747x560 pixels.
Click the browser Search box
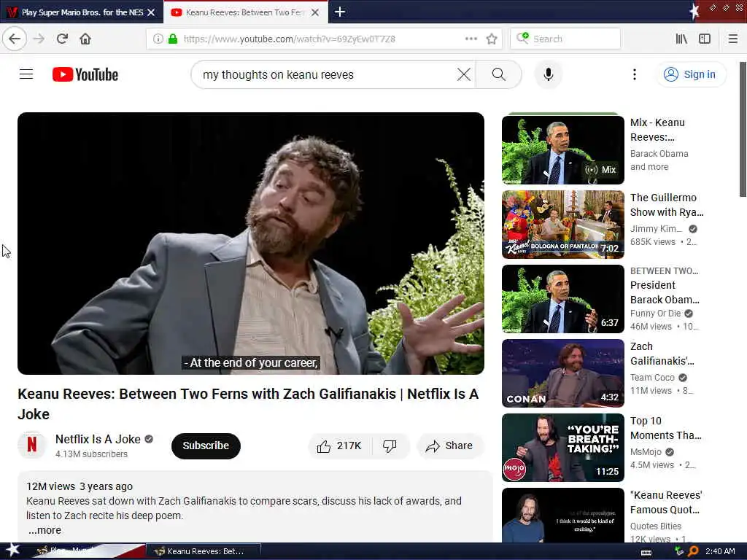tap(565, 39)
